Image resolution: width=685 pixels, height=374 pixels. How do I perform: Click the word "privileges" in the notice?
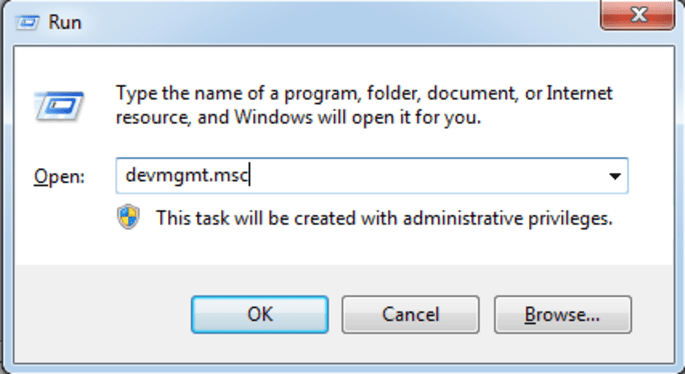(x=571, y=218)
